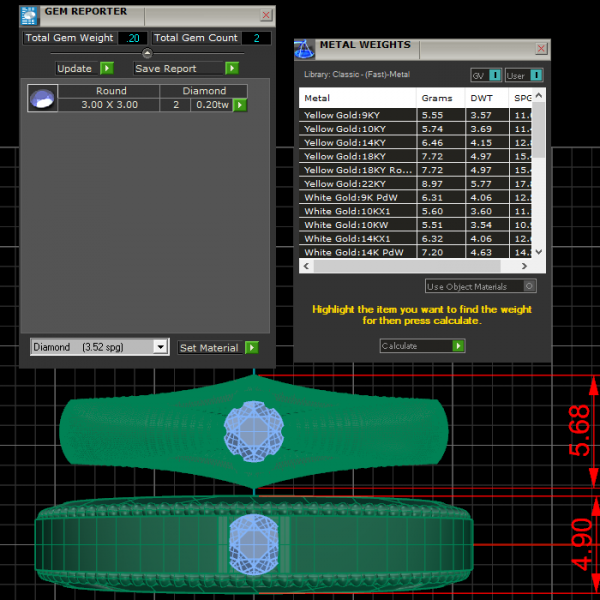Click the Gem Reporter panel icon
This screenshot has width=600, height=600.
30,14
